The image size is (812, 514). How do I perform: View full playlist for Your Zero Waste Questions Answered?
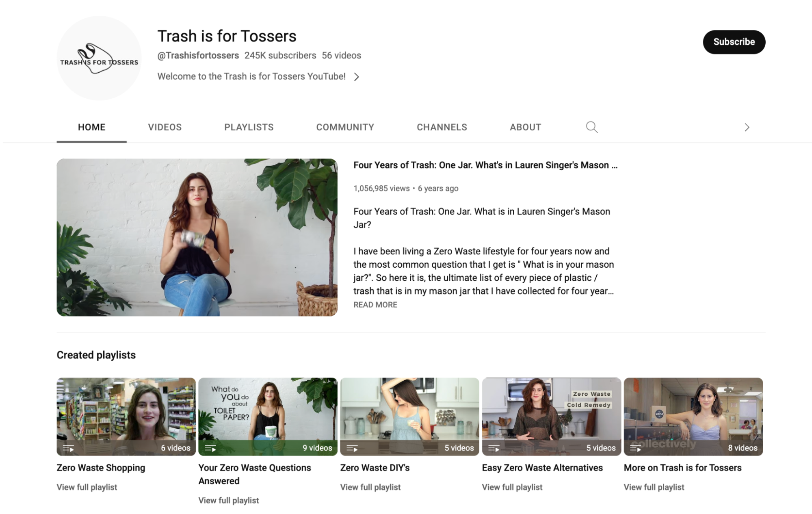coord(228,500)
